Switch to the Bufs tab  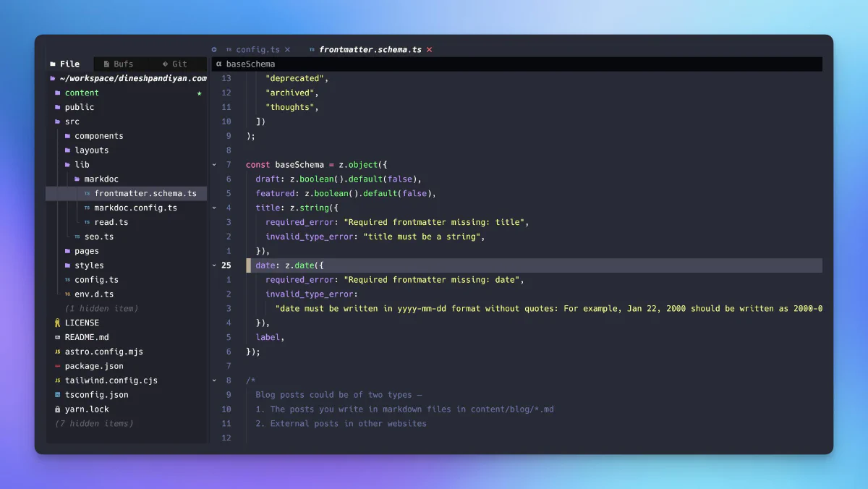pyautogui.click(x=119, y=64)
